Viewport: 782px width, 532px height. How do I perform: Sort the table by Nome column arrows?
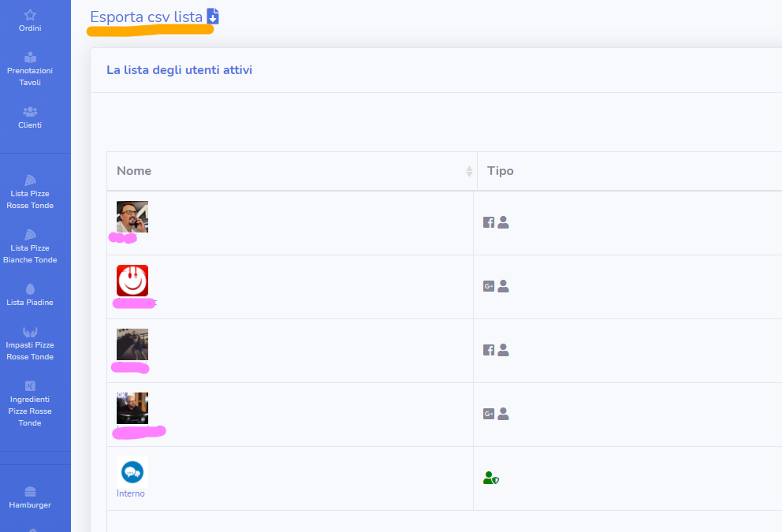pos(469,171)
